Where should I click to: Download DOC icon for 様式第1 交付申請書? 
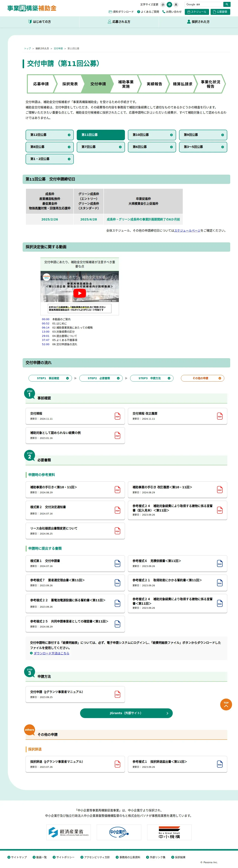click(118, 563)
